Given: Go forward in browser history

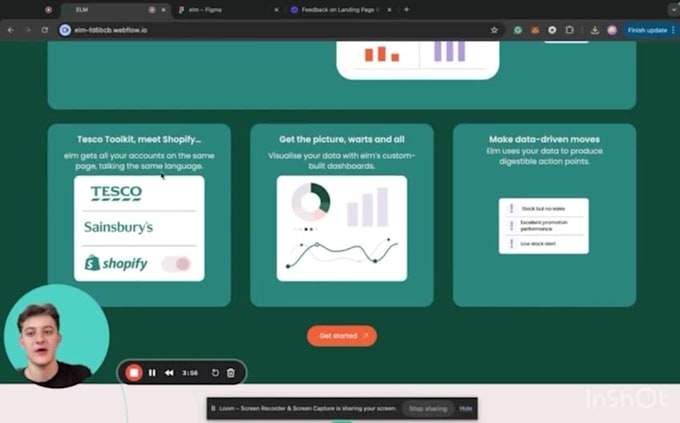Looking at the screenshot, I should [28, 30].
